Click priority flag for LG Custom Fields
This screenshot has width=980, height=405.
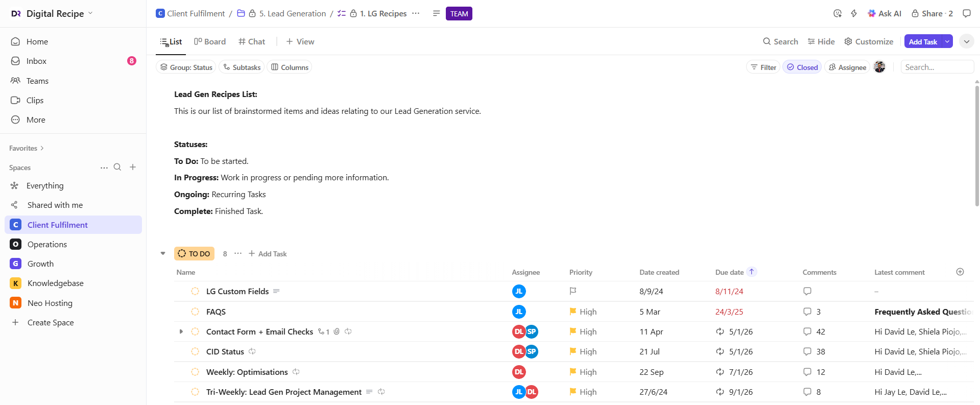(573, 291)
